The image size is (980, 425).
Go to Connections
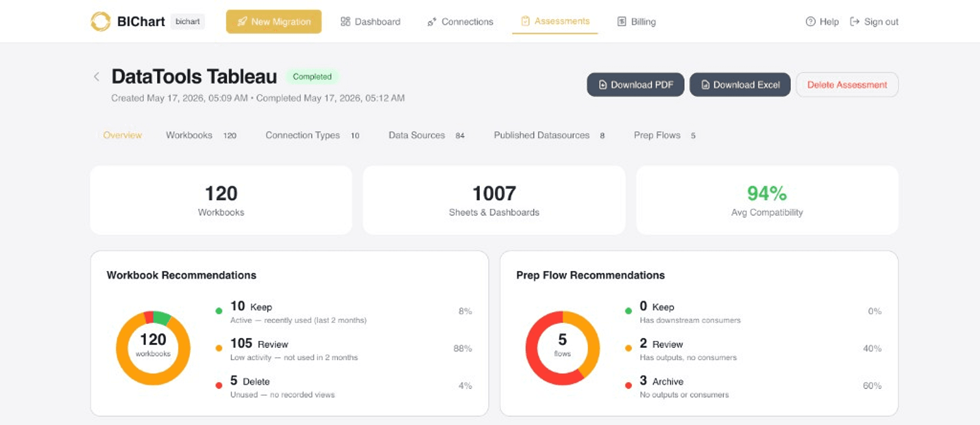click(460, 22)
